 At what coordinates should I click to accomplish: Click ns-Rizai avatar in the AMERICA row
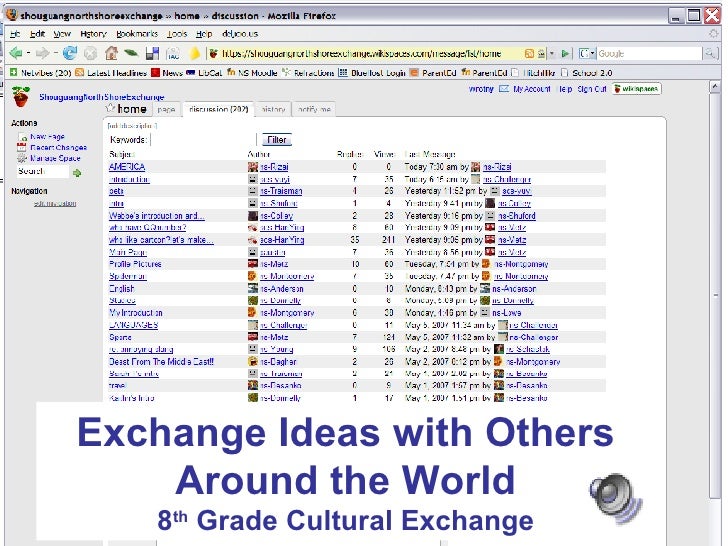pos(253,167)
